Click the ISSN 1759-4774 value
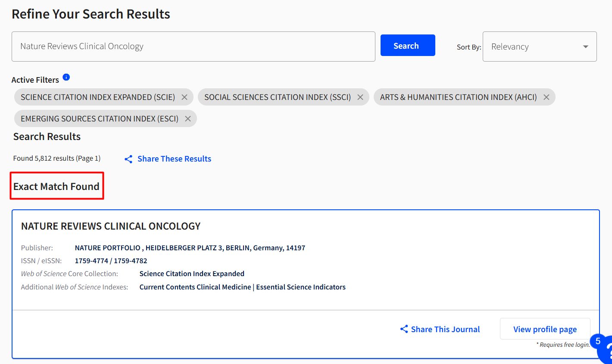 90,261
